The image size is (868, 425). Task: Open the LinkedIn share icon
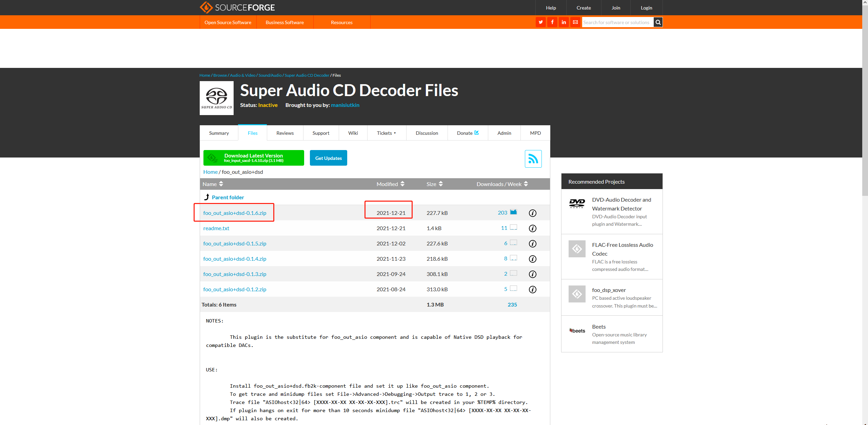coord(564,22)
